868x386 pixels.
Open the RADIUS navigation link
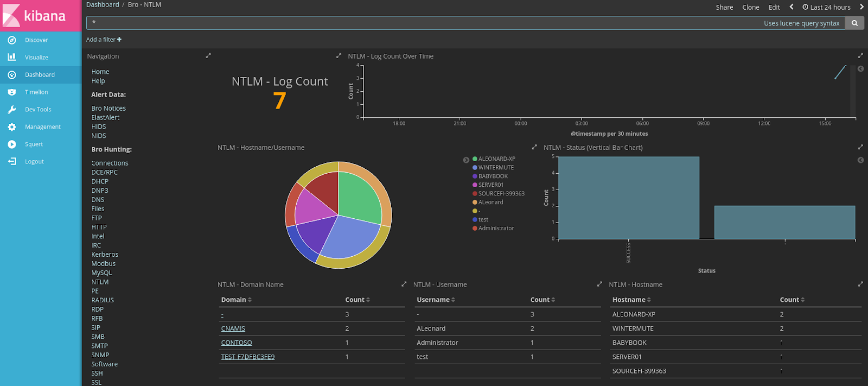[103, 300]
